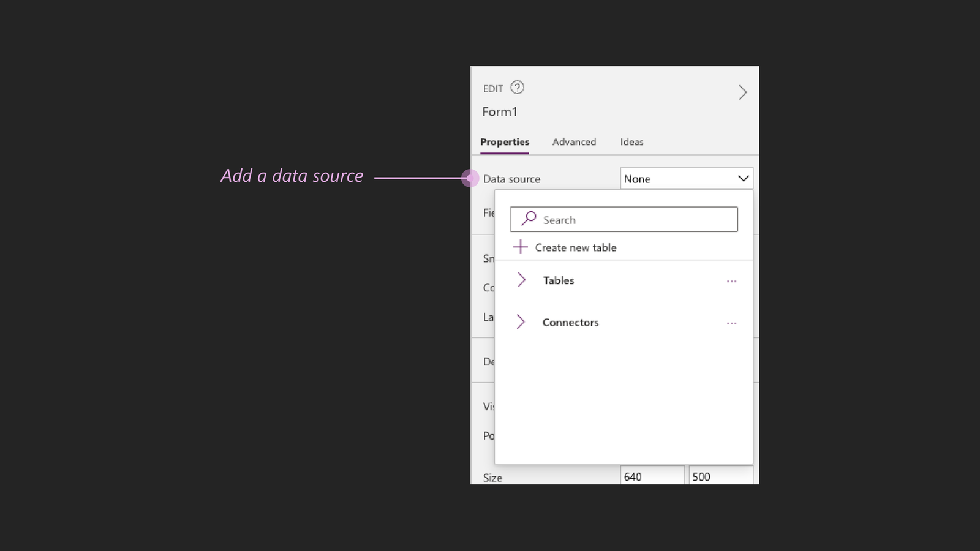Screen dimensions: 980x551
Task: Select Create new table
Action: (x=565, y=247)
